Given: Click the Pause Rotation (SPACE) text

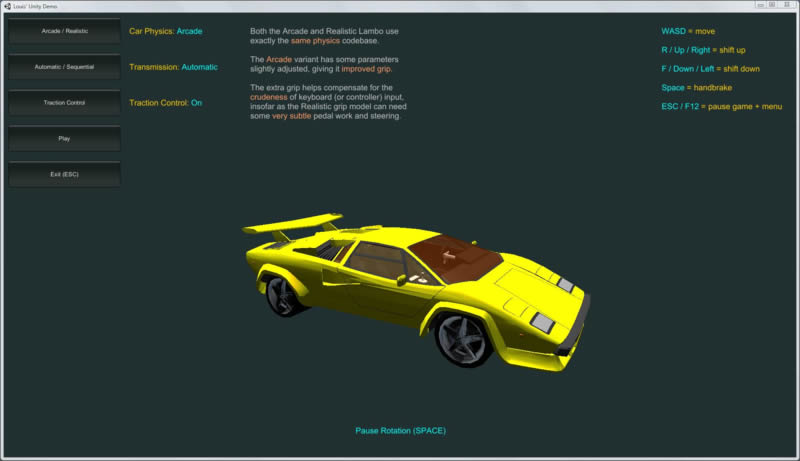Looking at the screenshot, I should tap(400, 431).
